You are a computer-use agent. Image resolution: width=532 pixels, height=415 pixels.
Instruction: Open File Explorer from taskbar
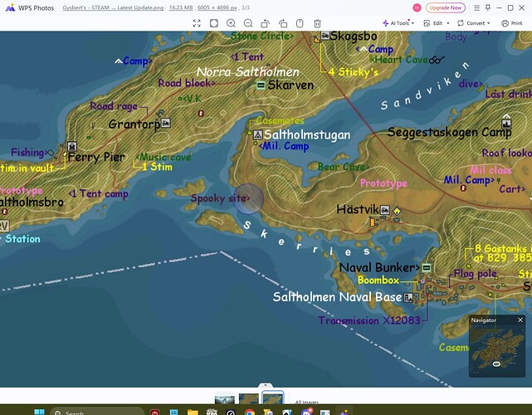click(193, 412)
